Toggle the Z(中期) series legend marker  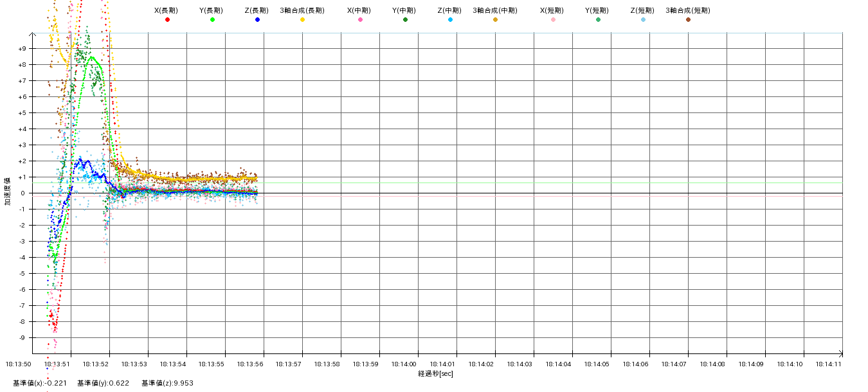[450, 20]
